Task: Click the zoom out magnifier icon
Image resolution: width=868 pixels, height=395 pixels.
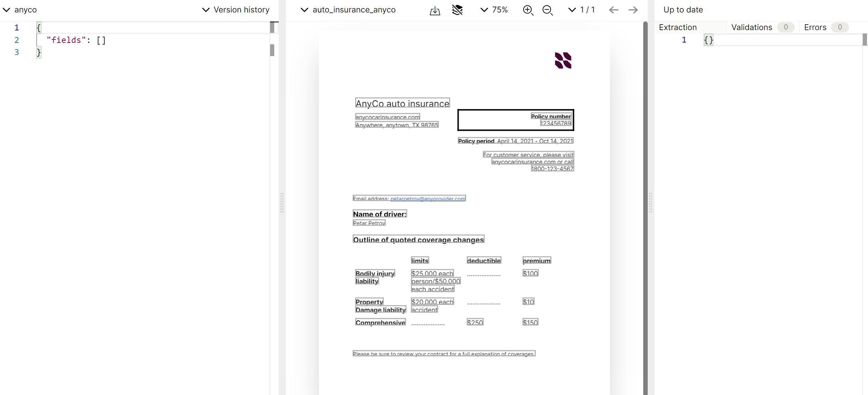Action: click(547, 10)
